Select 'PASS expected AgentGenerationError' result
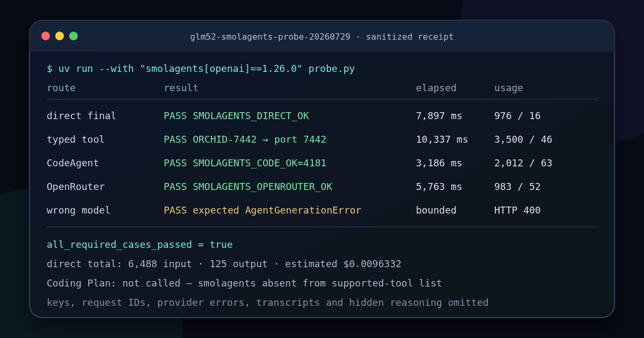This screenshot has height=338, width=644. pyautogui.click(x=262, y=210)
